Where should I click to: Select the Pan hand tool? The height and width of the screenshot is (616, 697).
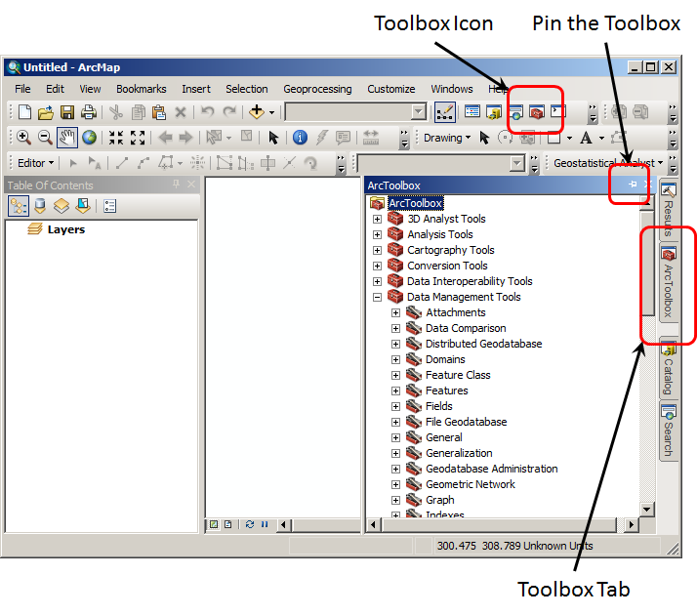[66, 138]
